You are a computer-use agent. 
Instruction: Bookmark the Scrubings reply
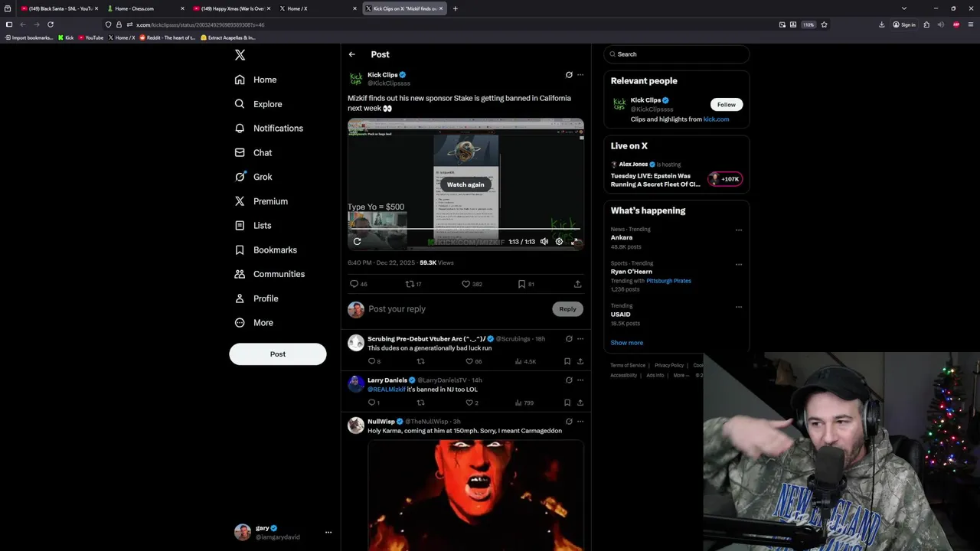click(x=567, y=361)
